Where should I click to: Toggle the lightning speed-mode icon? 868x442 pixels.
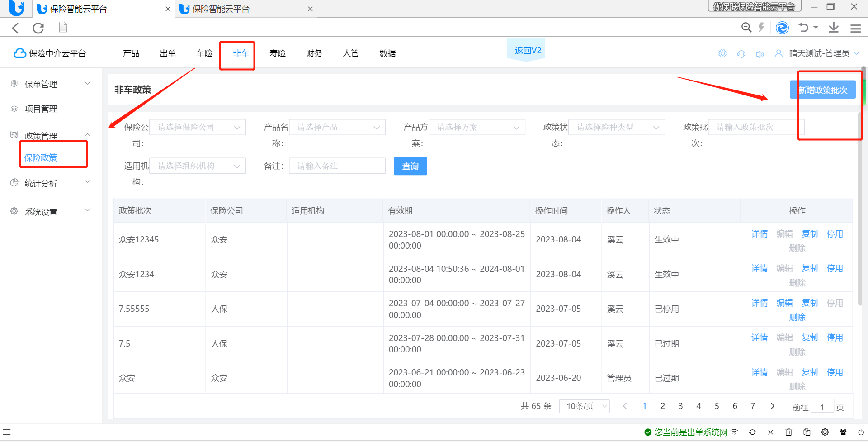(762, 28)
